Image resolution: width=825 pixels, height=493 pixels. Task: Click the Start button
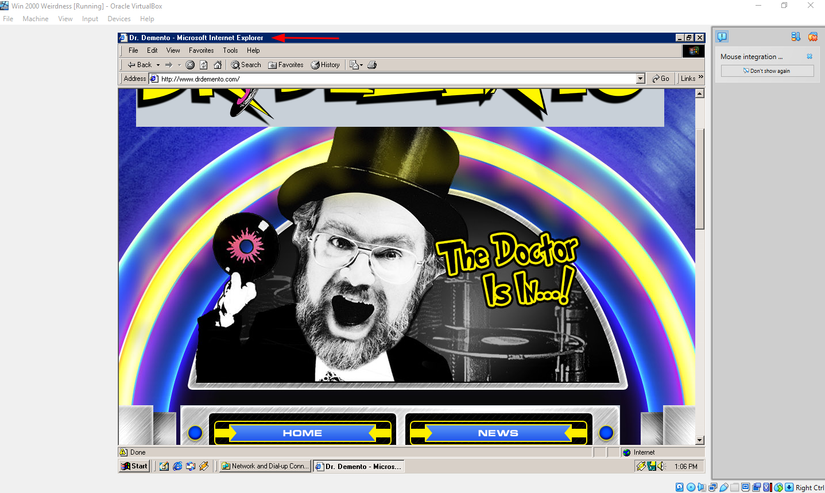coord(135,466)
